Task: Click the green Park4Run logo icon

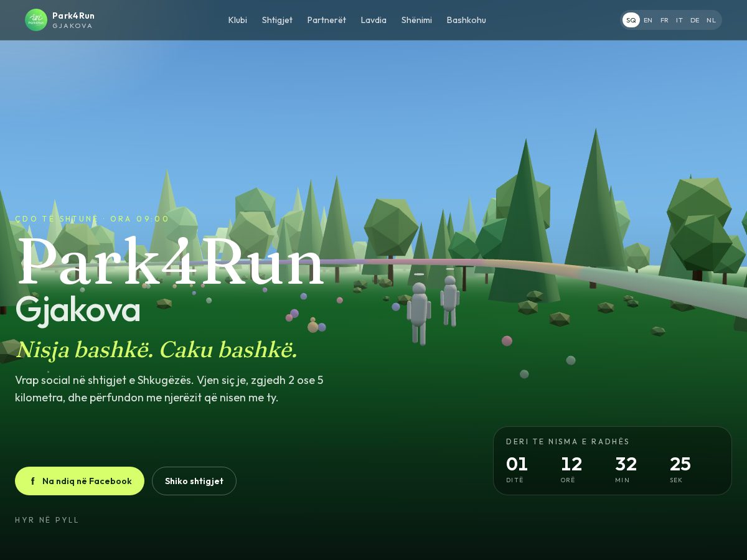Action: [36, 20]
